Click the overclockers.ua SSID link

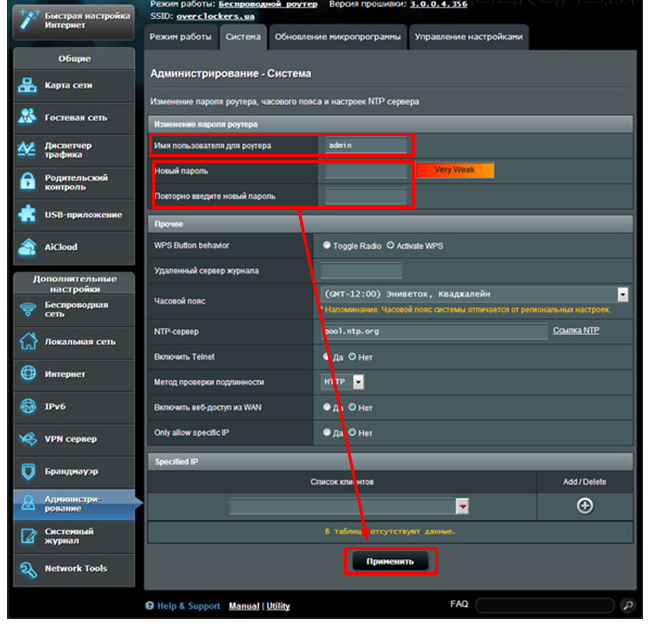pos(215,17)
